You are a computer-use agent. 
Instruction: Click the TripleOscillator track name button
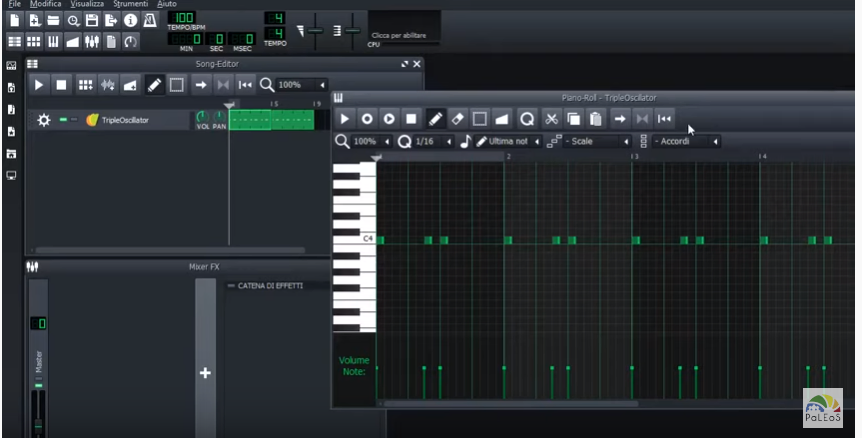(125, 120)
